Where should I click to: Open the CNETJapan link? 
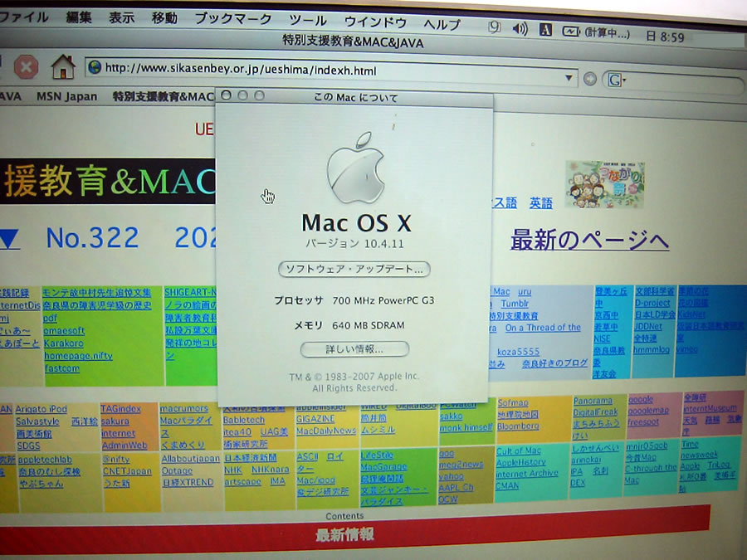point(127,471)
